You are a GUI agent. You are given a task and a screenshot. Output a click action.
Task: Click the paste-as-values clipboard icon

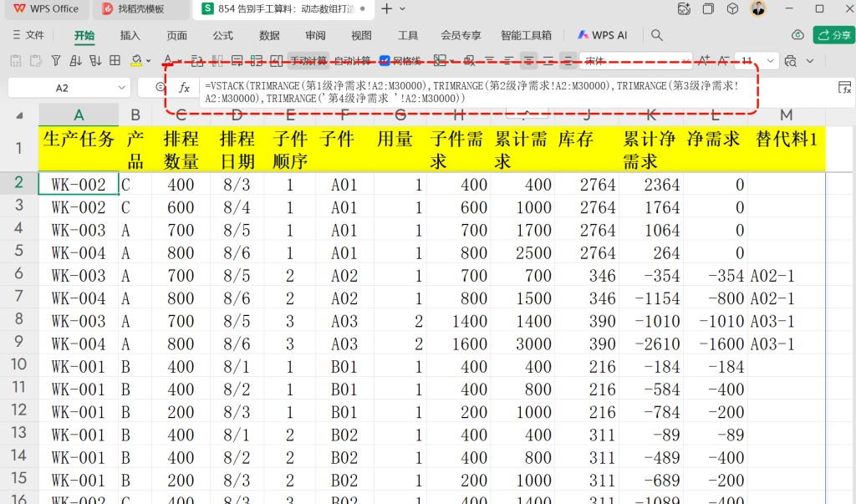coord(16,61)
